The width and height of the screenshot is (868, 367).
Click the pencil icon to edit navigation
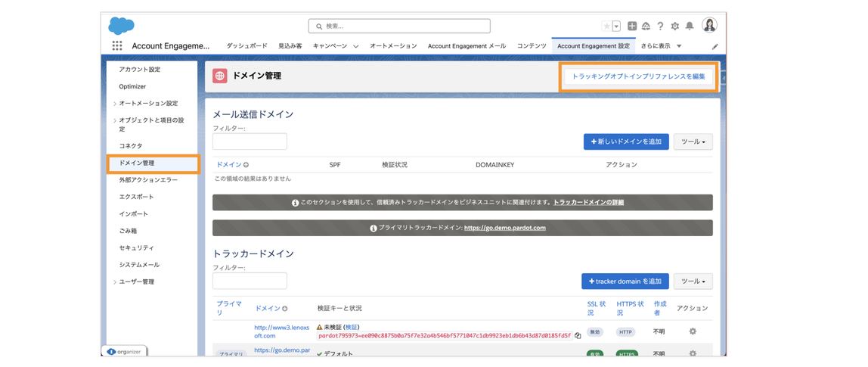pyautogui.click(x=715, y=47)
